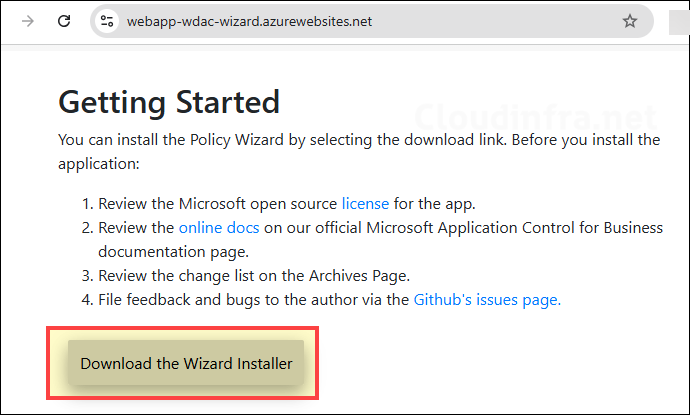The image size is (690, 415).
Task: Open the Github's issues page link
Action: point(487,298)
